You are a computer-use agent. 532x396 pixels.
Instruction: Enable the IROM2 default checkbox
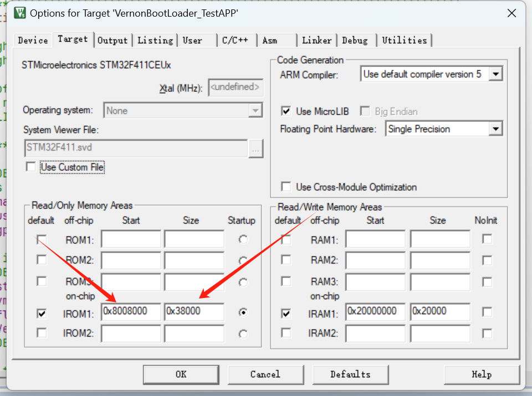point(42,333)
